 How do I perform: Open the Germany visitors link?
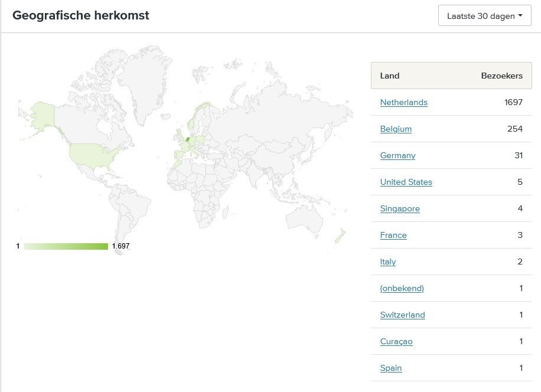coord(397,155)
